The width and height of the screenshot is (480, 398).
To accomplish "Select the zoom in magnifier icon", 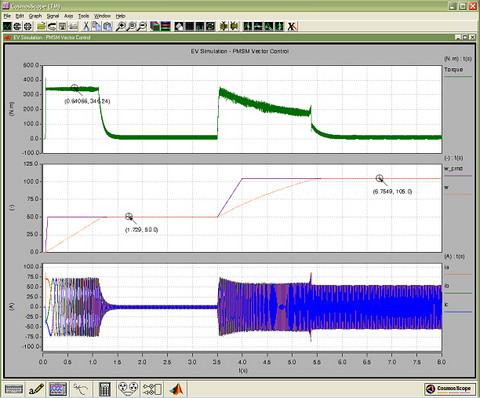I will click(121, 26).
